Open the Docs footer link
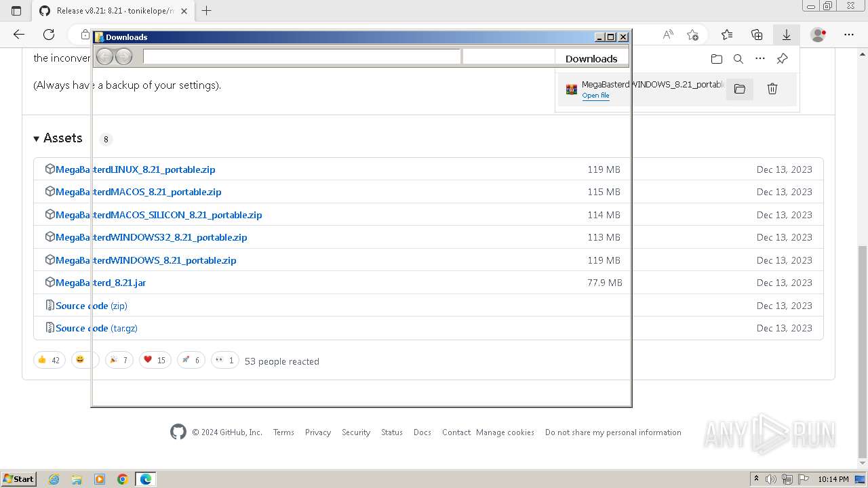This screenshot has width=868, height=488. point(422,432)
